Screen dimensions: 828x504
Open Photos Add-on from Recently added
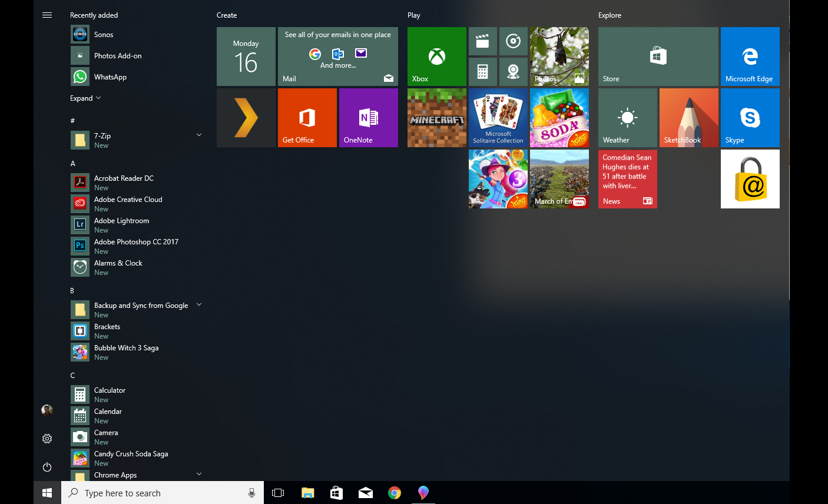point(137,56)
